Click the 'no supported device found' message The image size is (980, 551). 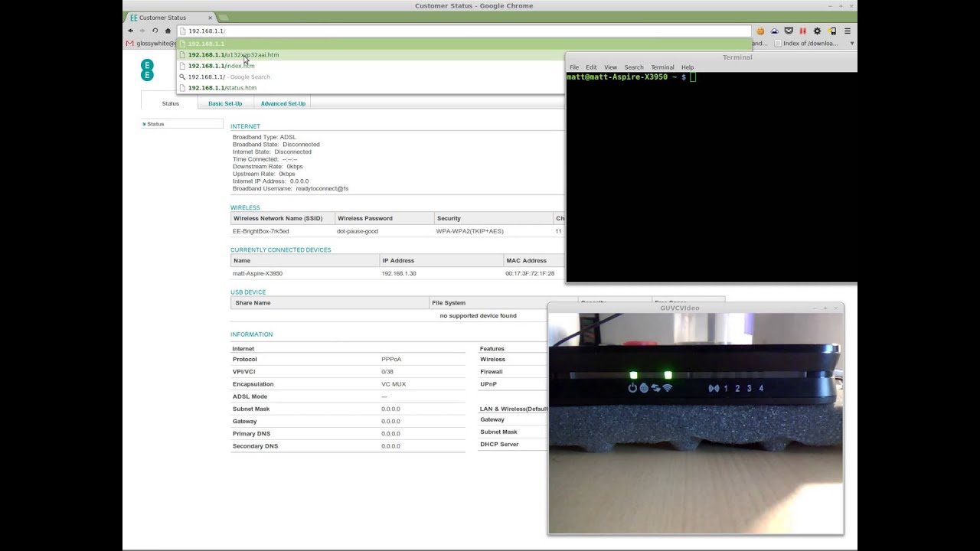(478, 315)
